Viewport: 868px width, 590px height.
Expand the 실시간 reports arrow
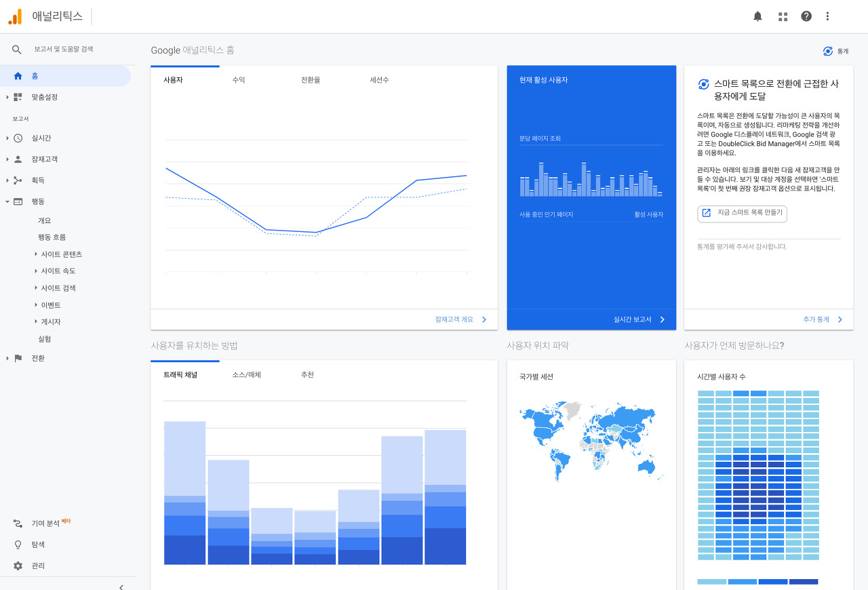click(x=7, y=138)
